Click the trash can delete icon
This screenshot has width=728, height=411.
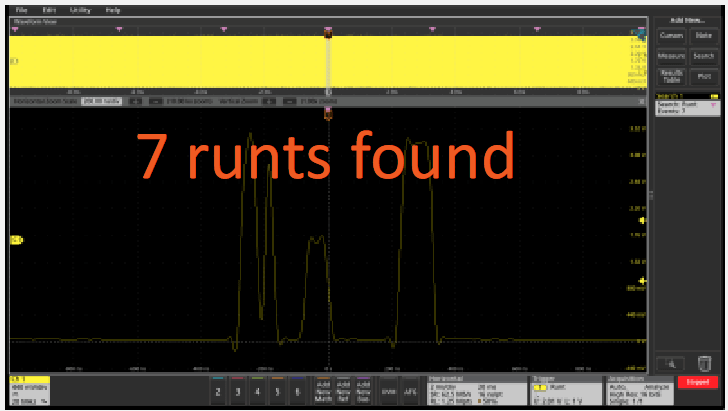coord(704,364)
